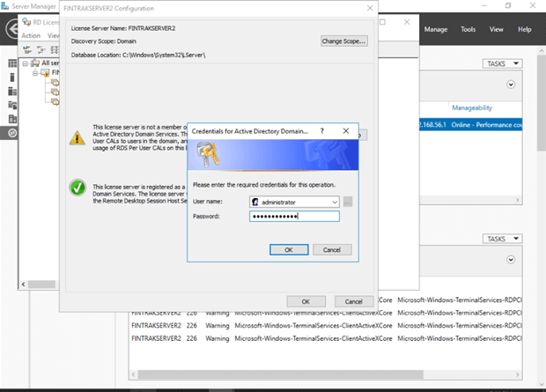The height and width of the screenshot is (392, 546).
Task: Open Remote Desktop Services sidebar icon
Action: click(12, 132)
